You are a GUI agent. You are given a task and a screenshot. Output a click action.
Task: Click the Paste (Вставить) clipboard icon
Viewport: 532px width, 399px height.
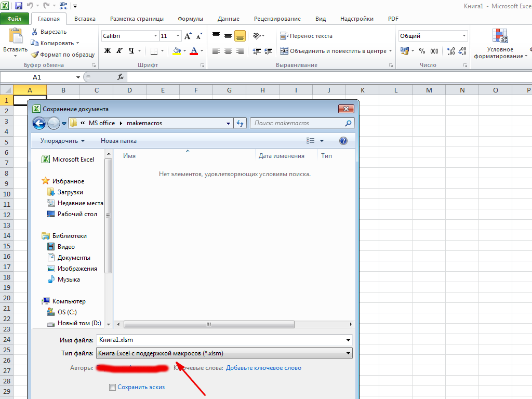(15, 36)
